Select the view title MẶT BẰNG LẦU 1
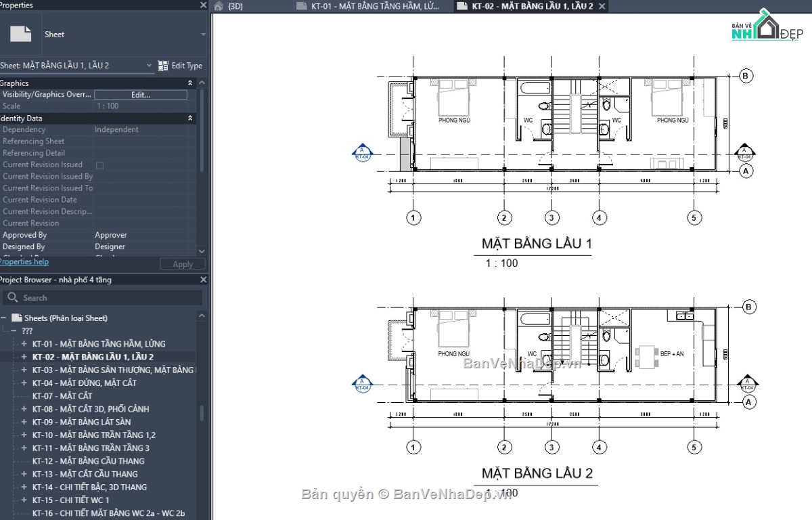 [537, 244]
